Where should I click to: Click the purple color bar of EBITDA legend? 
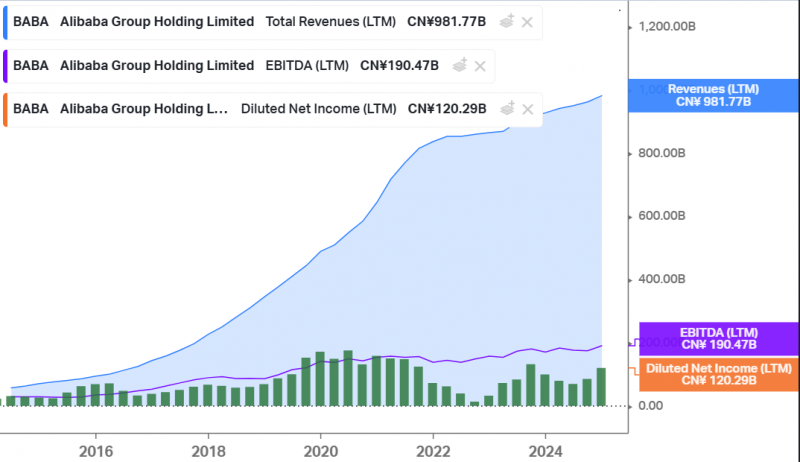tap(5, 66)
